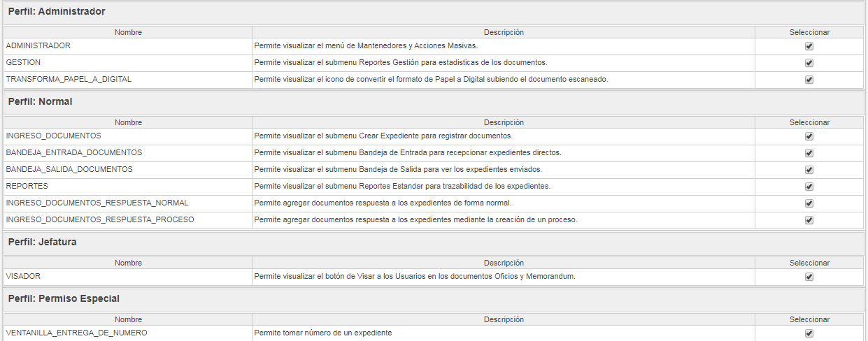Click the Perfil: Normal section header
Screen dimensions: 868x341
(434, 102)
